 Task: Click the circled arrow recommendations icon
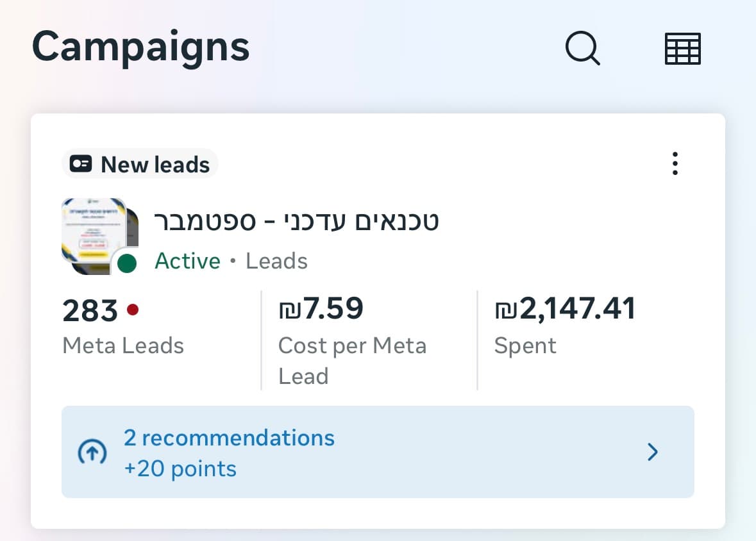(92, 452)
